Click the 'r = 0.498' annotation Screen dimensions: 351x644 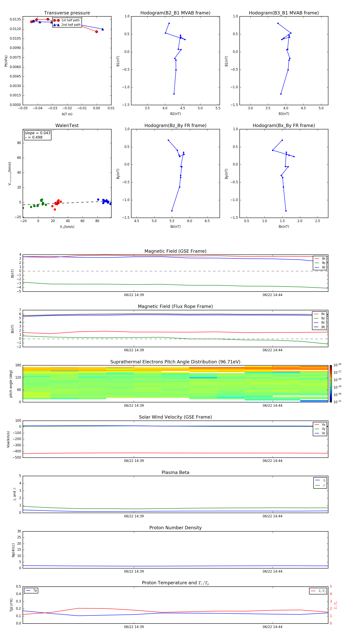point(34,137)
